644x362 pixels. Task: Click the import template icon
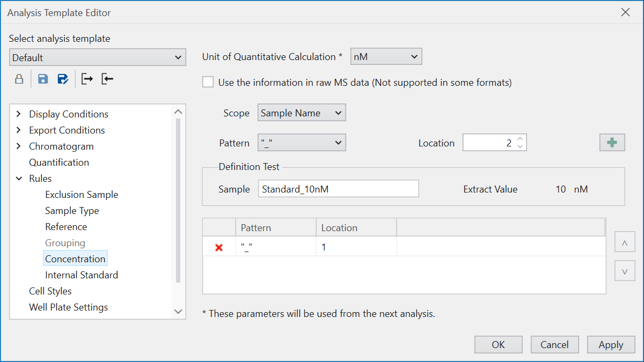107,79
